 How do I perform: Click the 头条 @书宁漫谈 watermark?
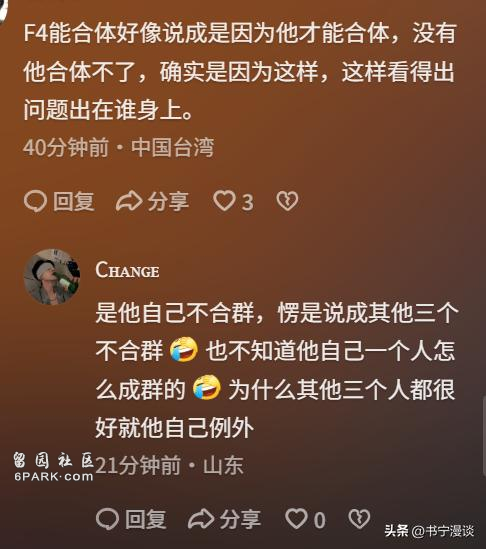click(x=429, y=531)
